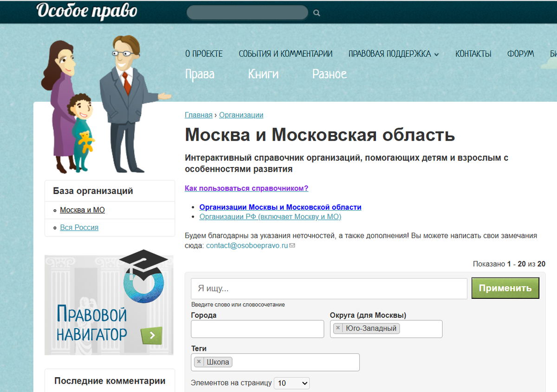
Task: Select Москва и МО in sidebar
Action: pos(82,210)
